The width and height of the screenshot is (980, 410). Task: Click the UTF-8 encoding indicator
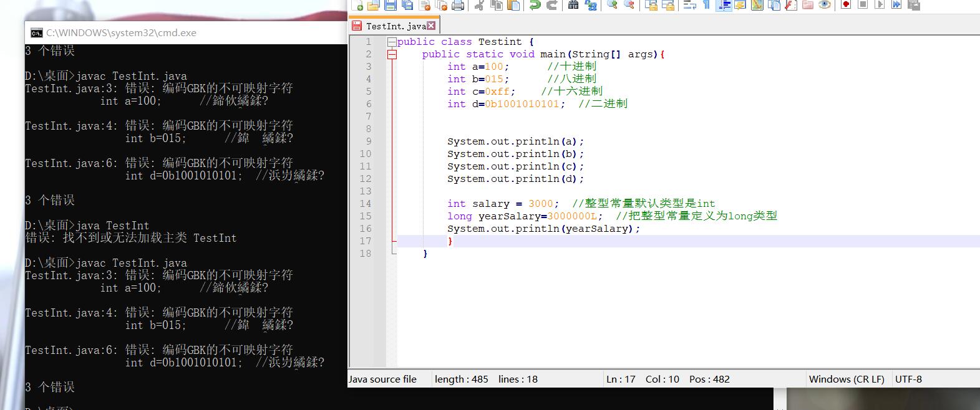908,379
